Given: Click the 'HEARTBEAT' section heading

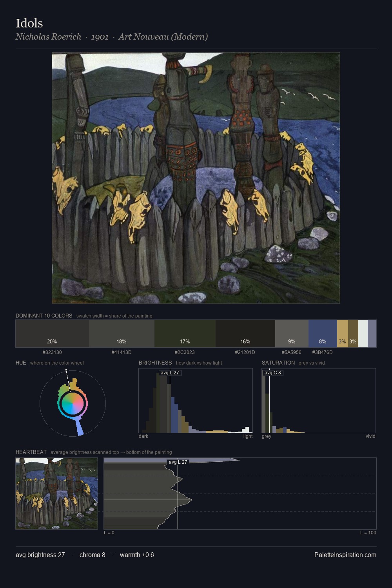Looking at the screenshot, I should [x=31, y=452].
